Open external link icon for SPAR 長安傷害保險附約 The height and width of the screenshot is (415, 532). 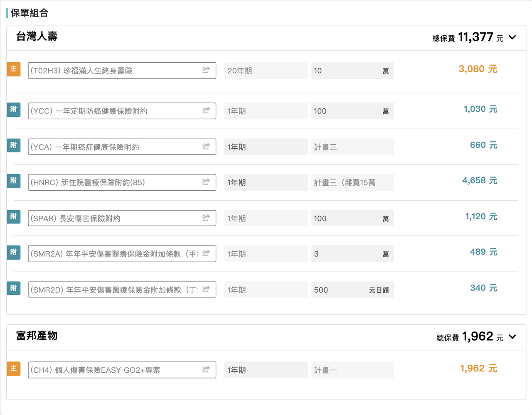click(206, 218)
